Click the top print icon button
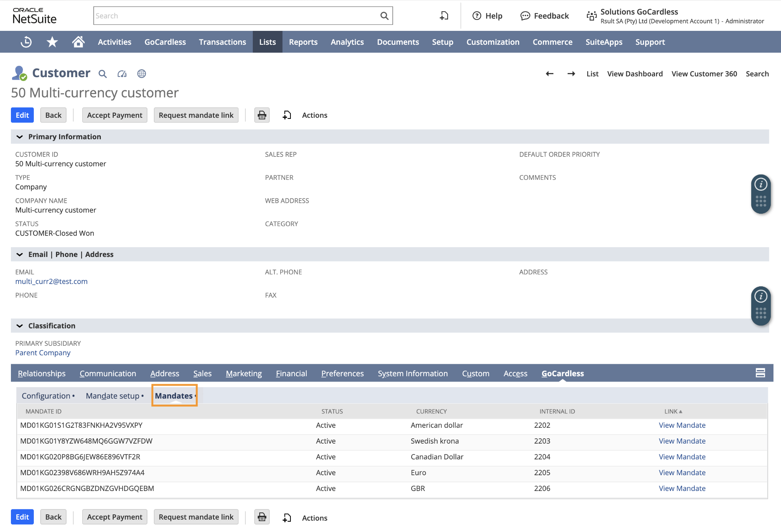This screenshot has width=781, height=532. 262,115
